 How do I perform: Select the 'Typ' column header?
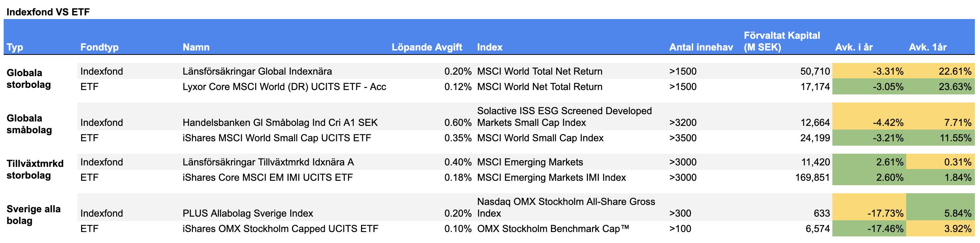coord(15,47)
